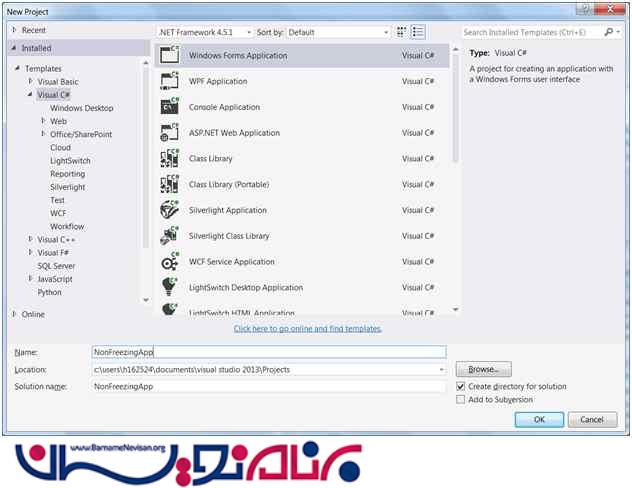Viewport: 632px width, 488px height.
Task: Click the WPF Application template icon
Action: point(170,81)
